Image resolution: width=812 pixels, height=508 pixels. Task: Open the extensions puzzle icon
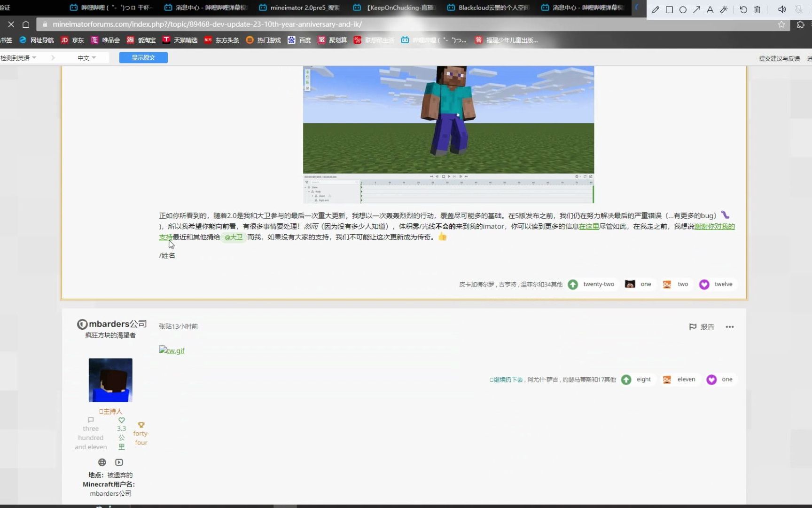click(801, 24)
